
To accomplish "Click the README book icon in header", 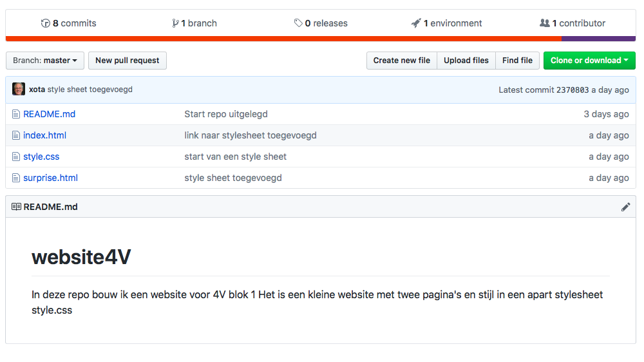I will point(17,207).
